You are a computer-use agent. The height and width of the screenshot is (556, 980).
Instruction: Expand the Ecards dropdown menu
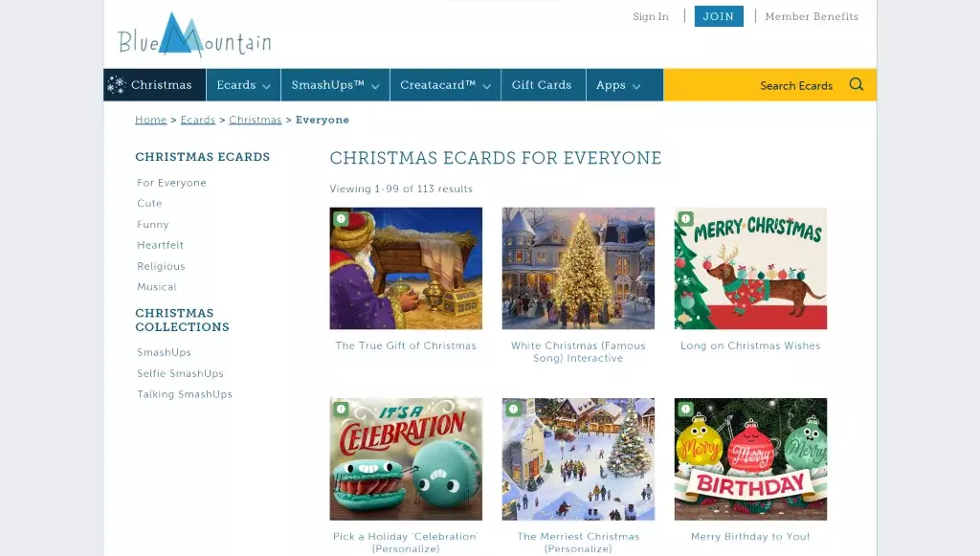[x=243, y=85]
